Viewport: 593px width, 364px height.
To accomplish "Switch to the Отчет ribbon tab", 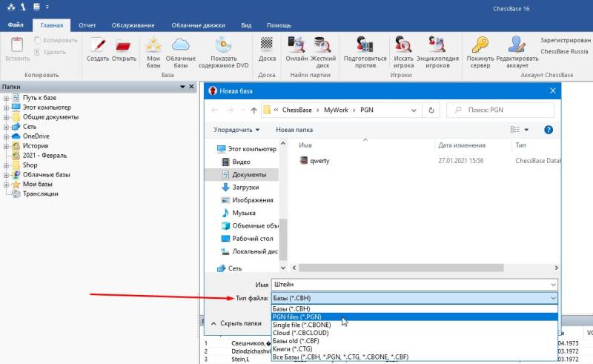I will 87,24.
